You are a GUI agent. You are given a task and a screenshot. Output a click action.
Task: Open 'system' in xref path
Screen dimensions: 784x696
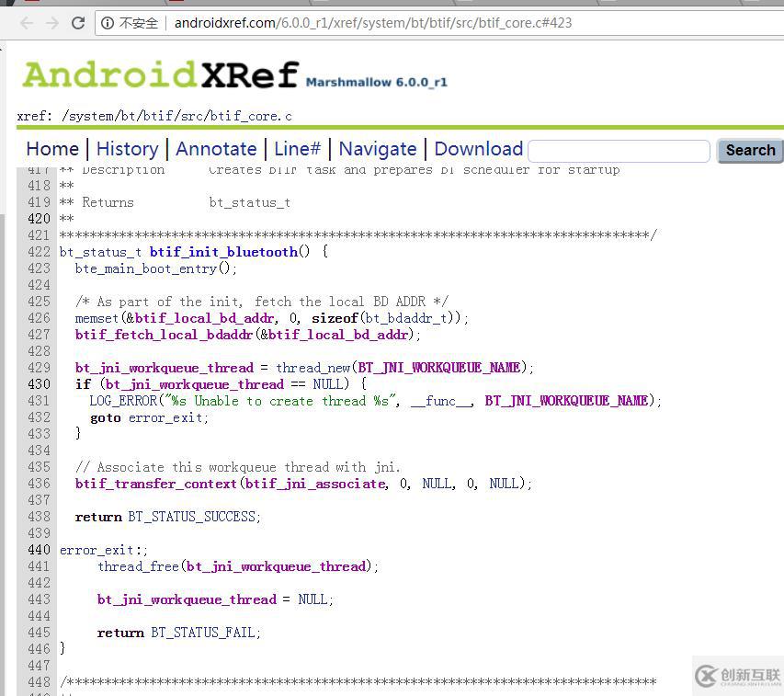[90, 116]
